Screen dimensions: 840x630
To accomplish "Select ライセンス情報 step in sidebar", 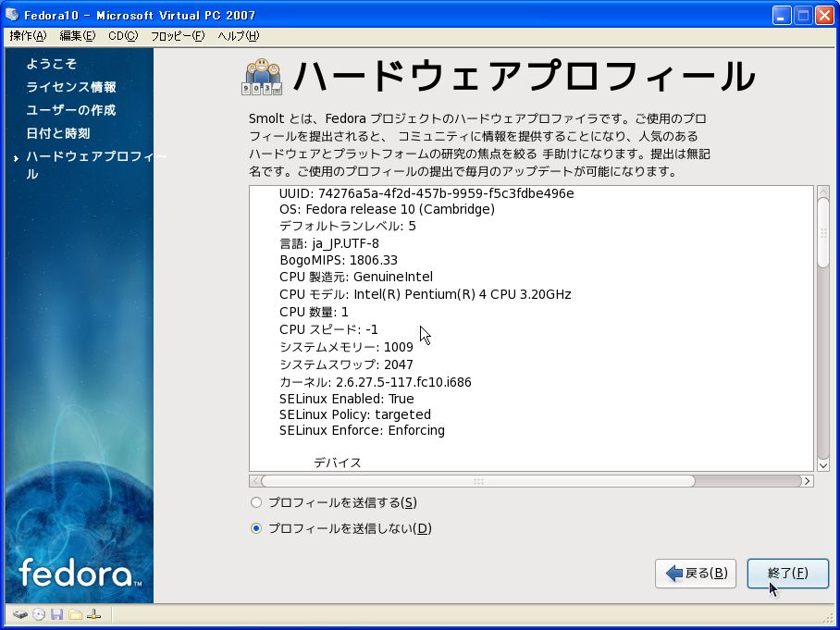I will tap(70, 87).
